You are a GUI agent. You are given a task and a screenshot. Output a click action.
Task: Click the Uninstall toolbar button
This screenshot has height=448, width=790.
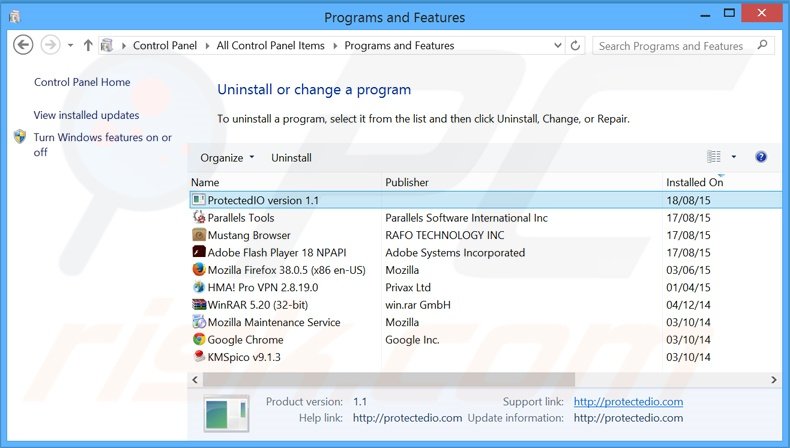pyautogui.click(x=291, y=158)
